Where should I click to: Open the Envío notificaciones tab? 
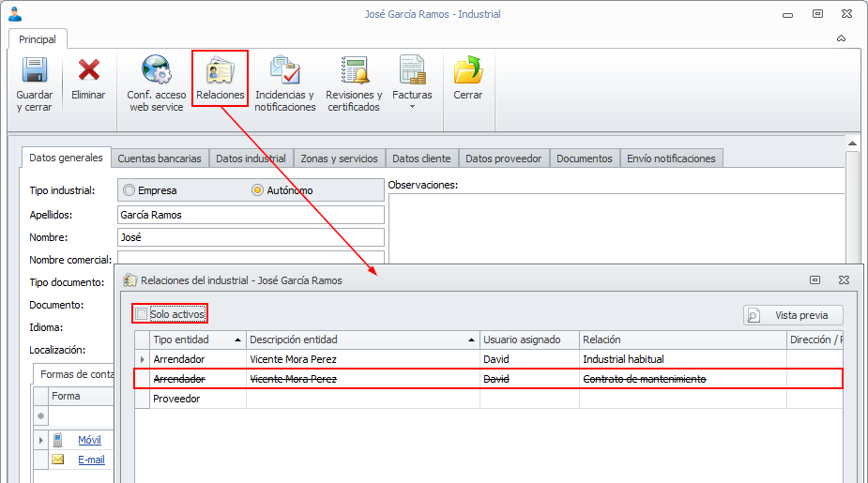pos(671,158)
